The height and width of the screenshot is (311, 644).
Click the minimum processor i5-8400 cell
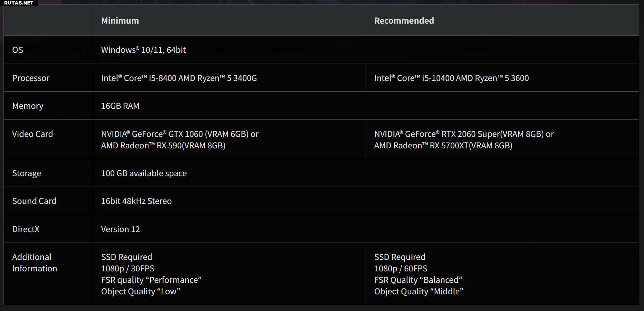coord(179,78)
